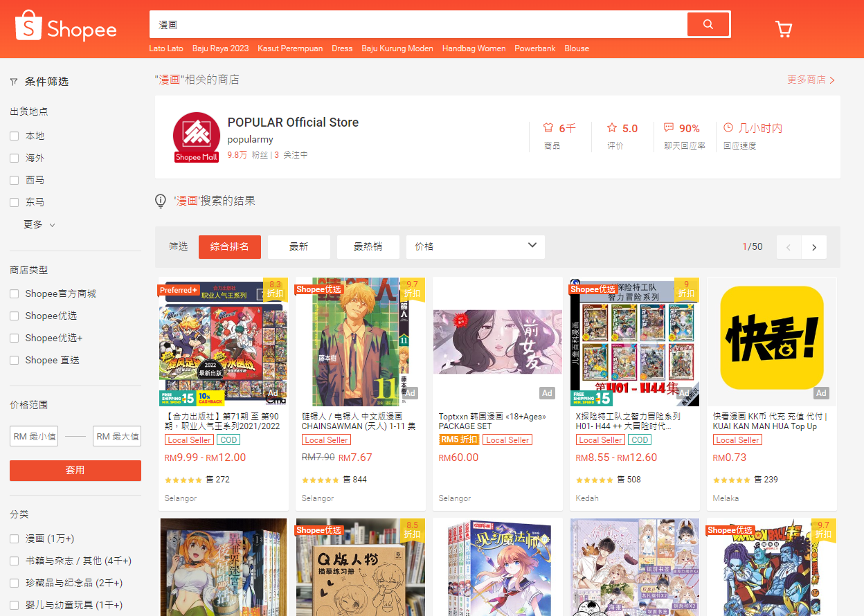The width and height of the screenshot is (864, 616).
Task: Click the Shopee logo icon
Action: coord(28,24)
